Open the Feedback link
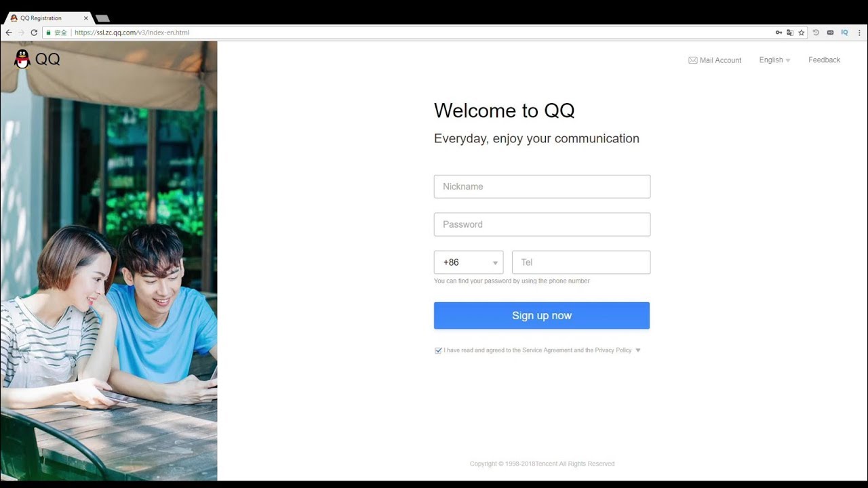Screen dimensions: 868x488 (824, 60)
